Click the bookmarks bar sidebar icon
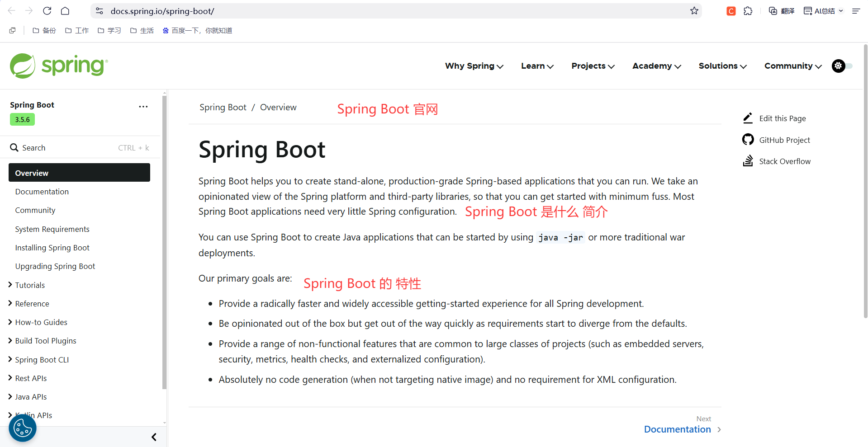Image resolution: width=868 pixels, height=447 pixels. 12,30
